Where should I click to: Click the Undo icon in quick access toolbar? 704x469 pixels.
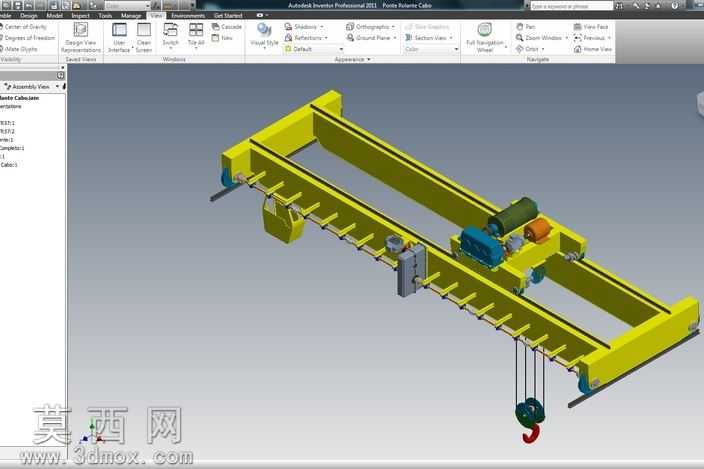pos(28,5)
